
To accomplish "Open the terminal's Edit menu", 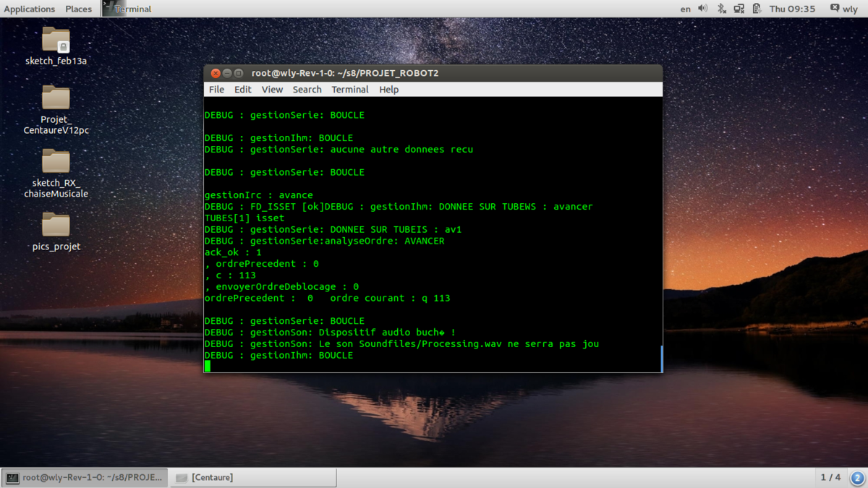I will click(x=242, y=90).
